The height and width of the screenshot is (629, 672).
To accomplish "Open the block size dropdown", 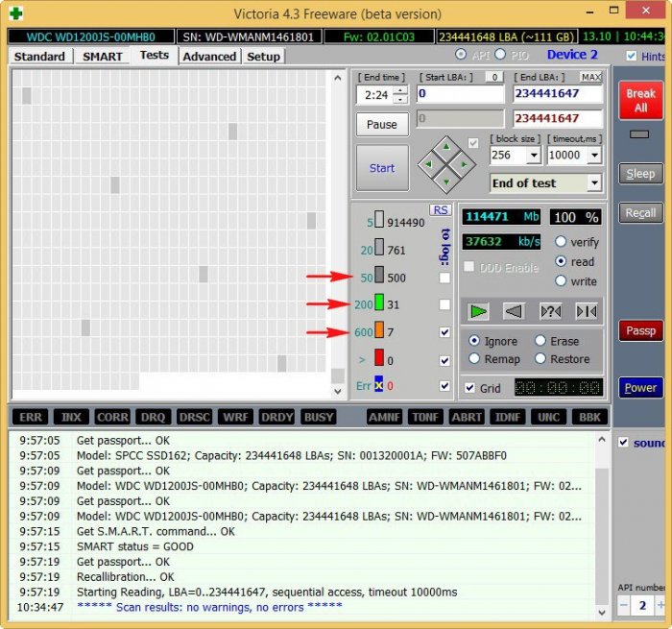I will [534, 156].
